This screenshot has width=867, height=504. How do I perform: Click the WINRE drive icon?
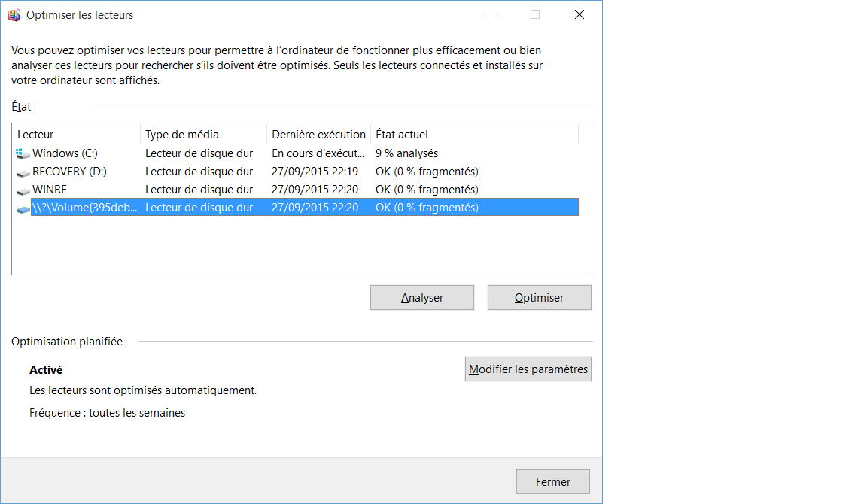click(23, 190)
